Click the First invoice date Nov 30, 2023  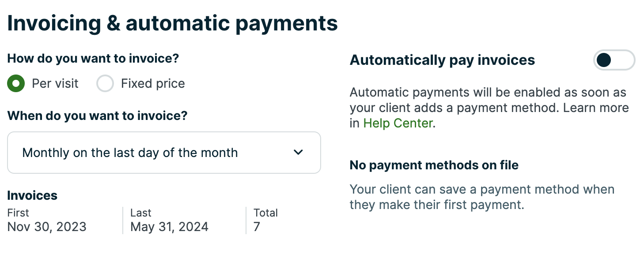click(x=47, y=227)
